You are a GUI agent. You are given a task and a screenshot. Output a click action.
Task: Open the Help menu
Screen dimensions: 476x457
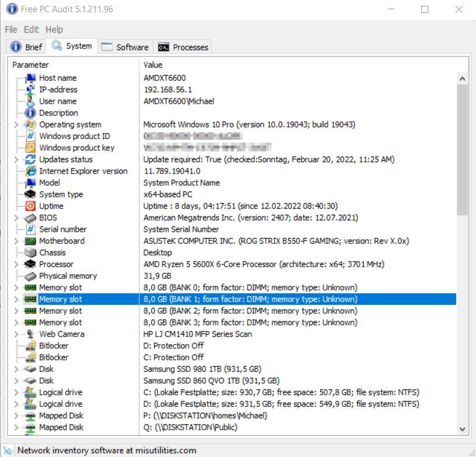click(54, 29)
